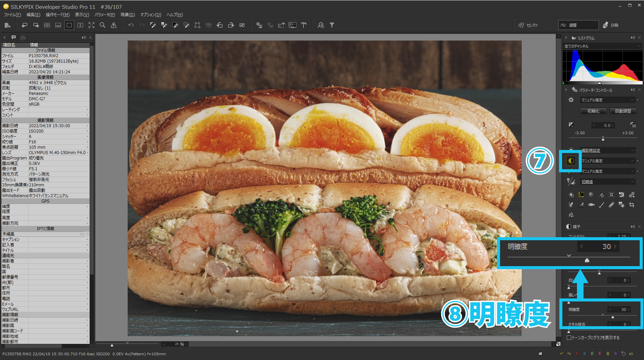Rotate image left with toolbar icon
The height and width of the screenshot is (360, 644).
220,25
